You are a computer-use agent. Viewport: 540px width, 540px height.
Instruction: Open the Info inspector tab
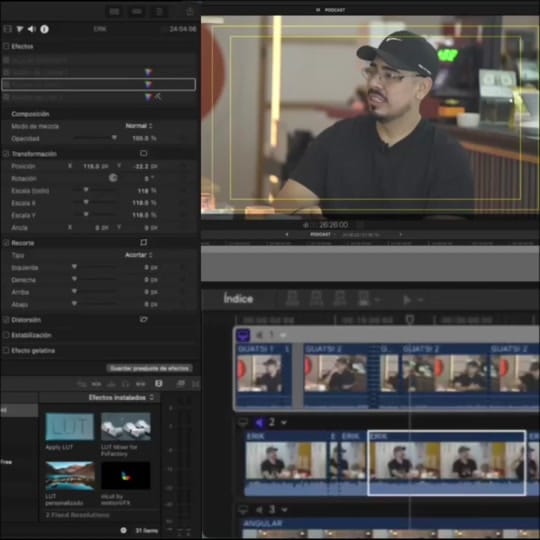click(44, 29)
